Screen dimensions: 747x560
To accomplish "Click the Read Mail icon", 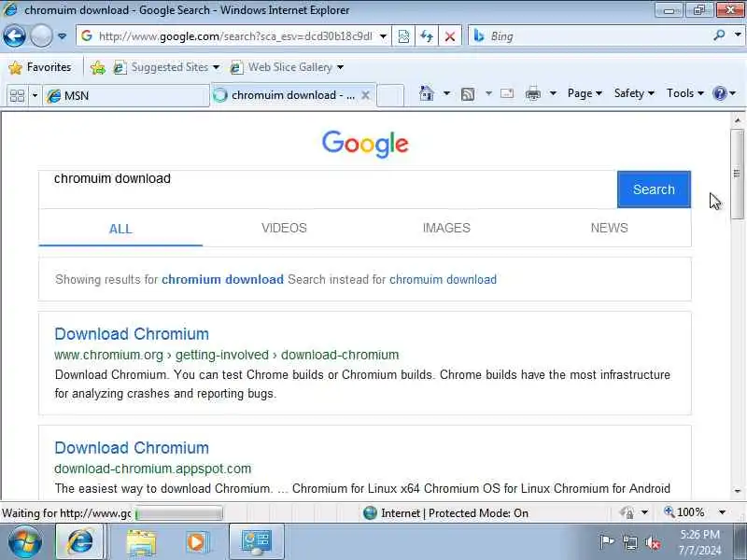I will [x=507, y=93].
